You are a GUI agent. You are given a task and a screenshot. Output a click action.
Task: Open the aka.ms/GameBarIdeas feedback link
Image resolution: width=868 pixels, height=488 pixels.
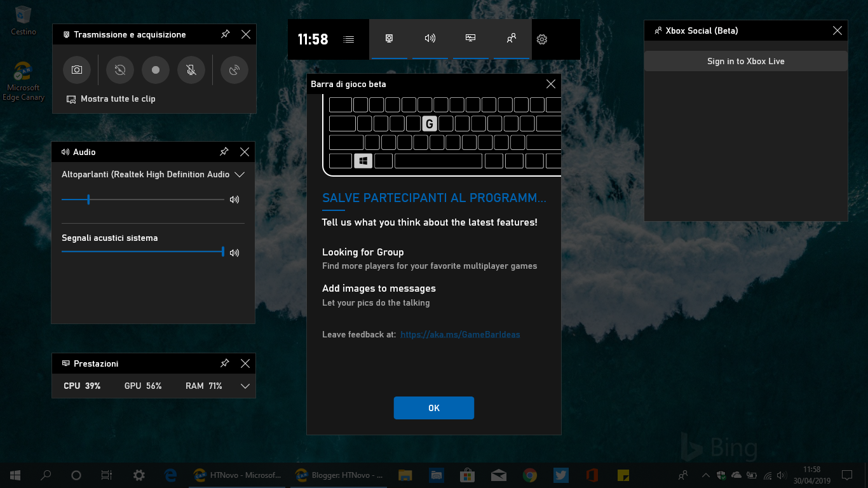pos(461,334)
